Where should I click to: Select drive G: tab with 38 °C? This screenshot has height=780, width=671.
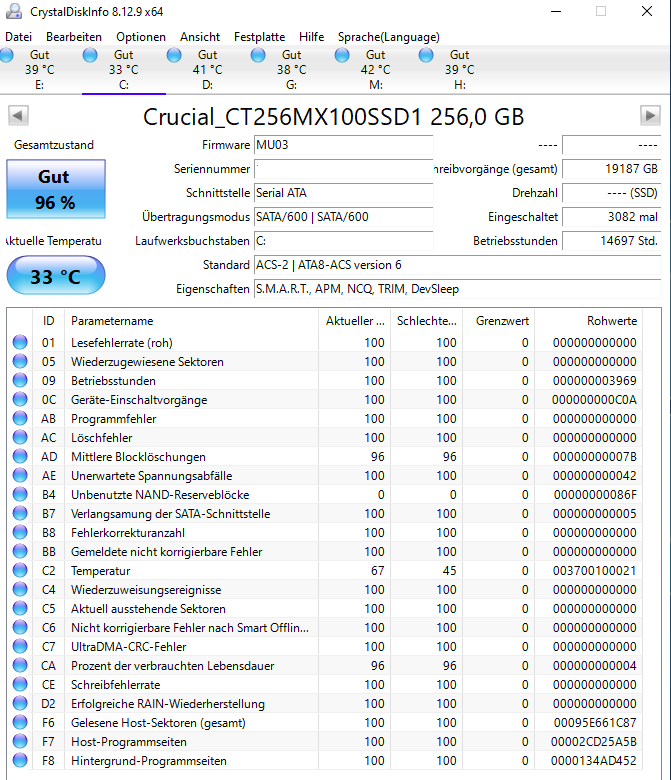click(292, 70)
